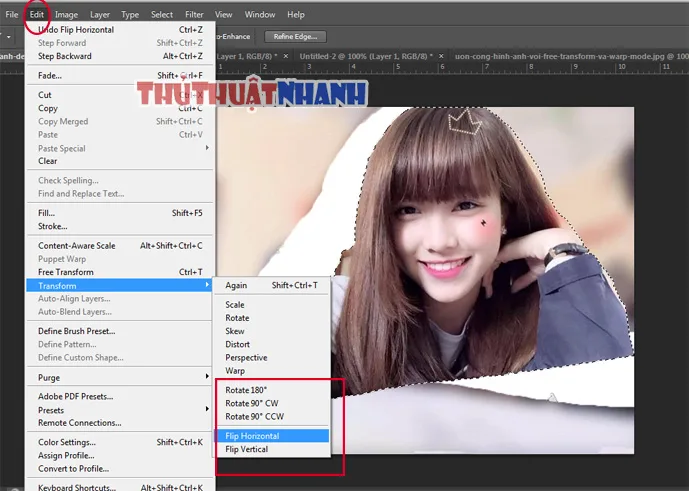Select Cut in the Edit menu
Image resolution: width=689 pixels, height=491 pixels.
click(120, 95)
